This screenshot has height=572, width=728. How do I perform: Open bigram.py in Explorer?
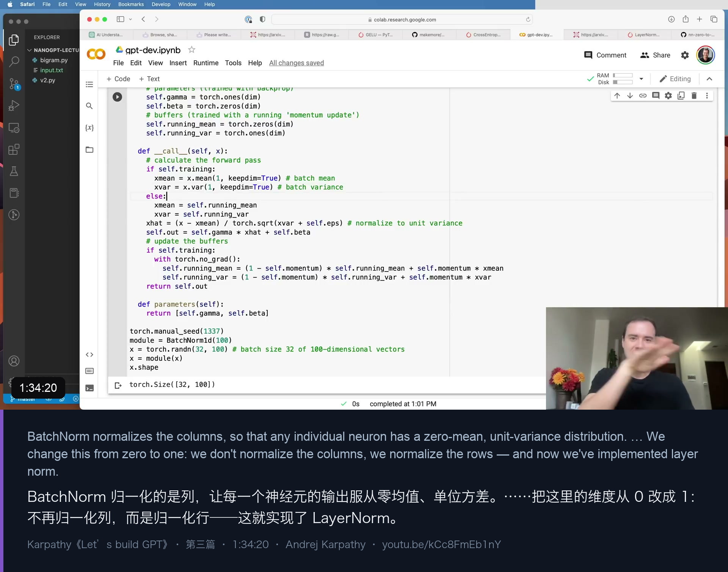point(53,60)
